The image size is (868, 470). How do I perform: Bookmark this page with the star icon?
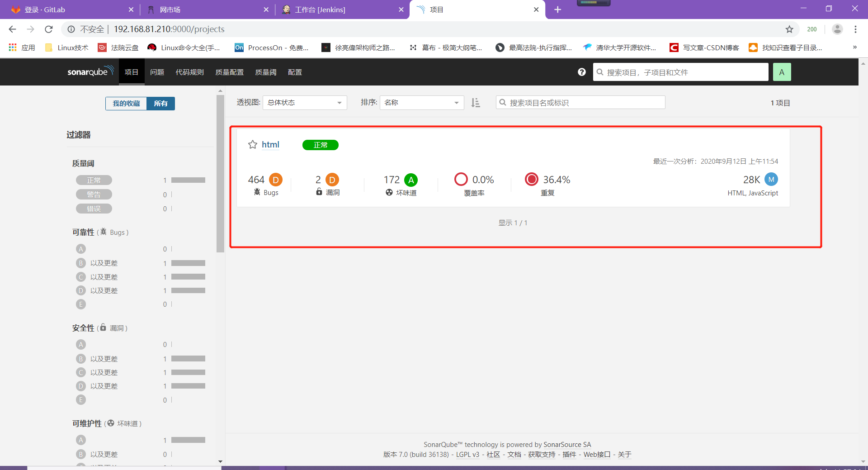[789, 29]
